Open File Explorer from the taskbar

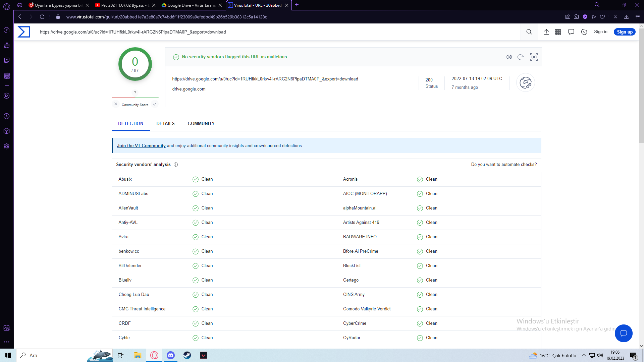[x=138, y=355]
